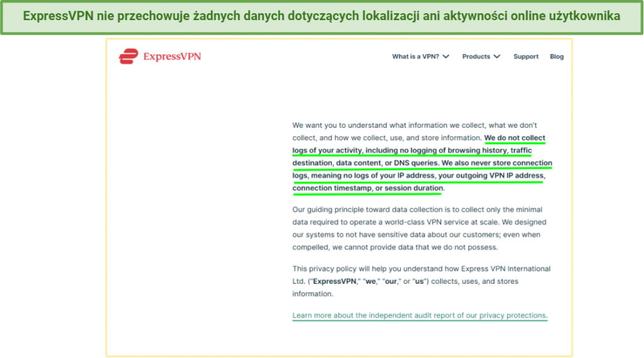Open the Products menu

coord(481,57)
